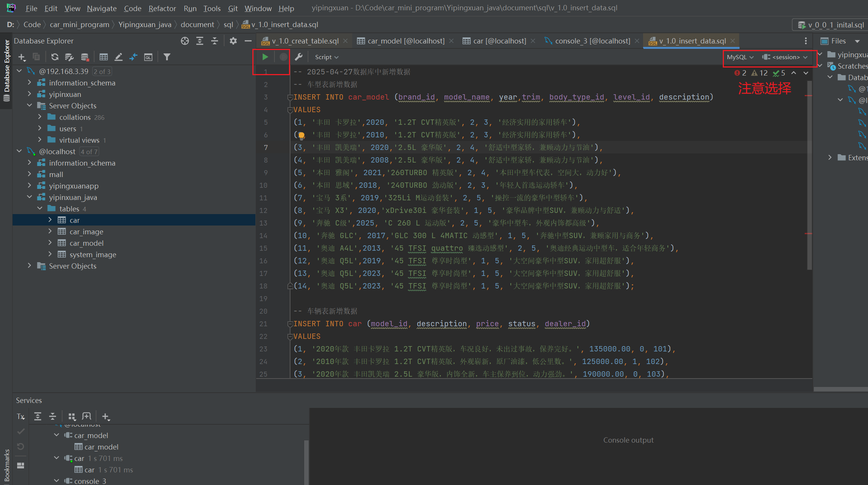This screenshot has width=868, height=485.
Task: Switch to the v_1.0_creat_table.sql tab
Action: (x=305, y=41)
